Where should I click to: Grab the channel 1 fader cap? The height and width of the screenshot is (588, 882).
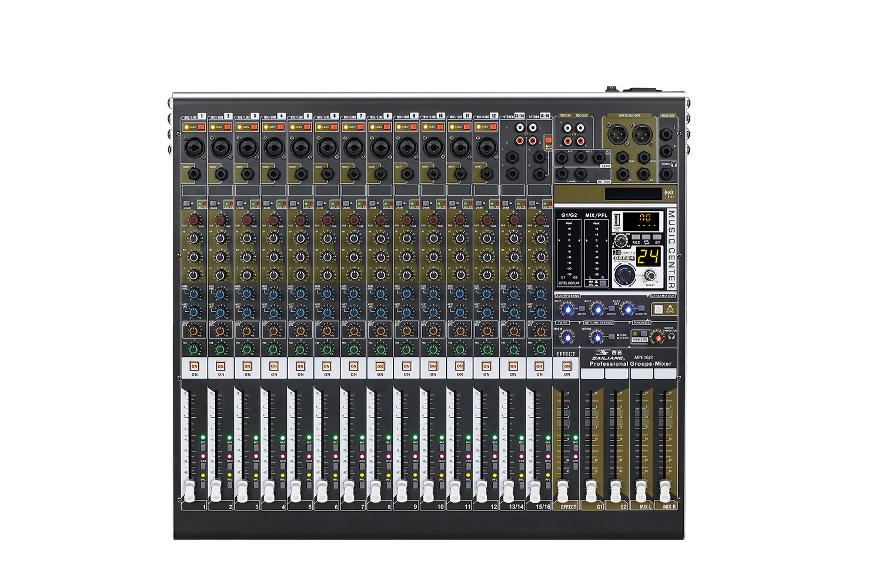tap(189, 491)
